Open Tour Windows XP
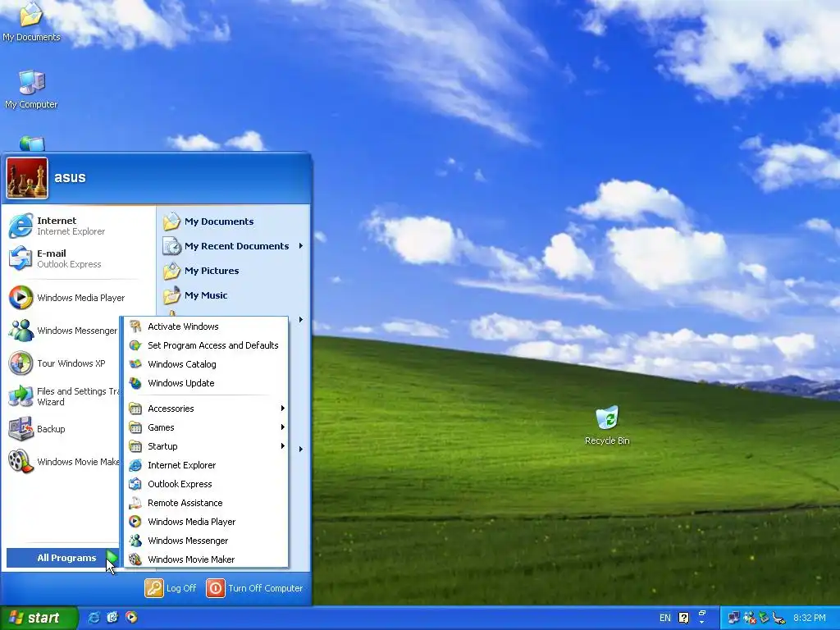840x630 pixels. 62,363
